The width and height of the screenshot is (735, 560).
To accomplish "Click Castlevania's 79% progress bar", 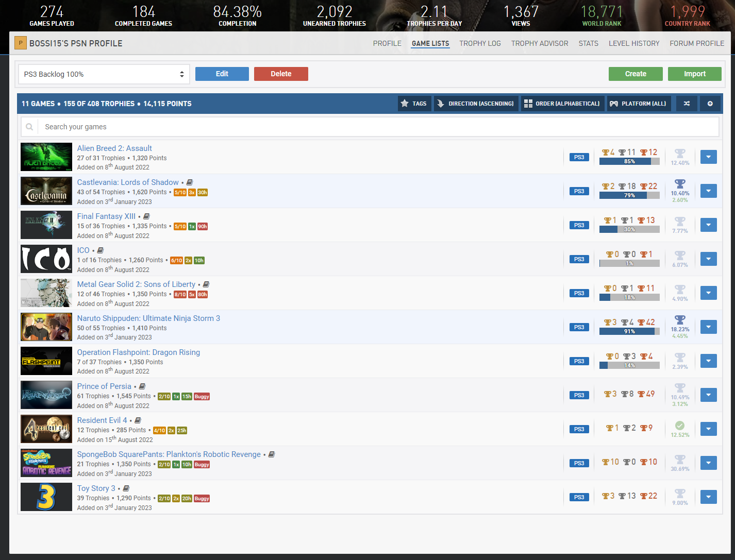I will (629, 195).
